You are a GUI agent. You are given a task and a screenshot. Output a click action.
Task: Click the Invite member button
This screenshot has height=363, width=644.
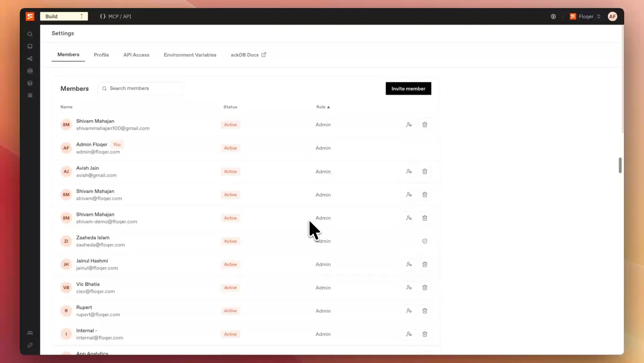tap(408, 89)
